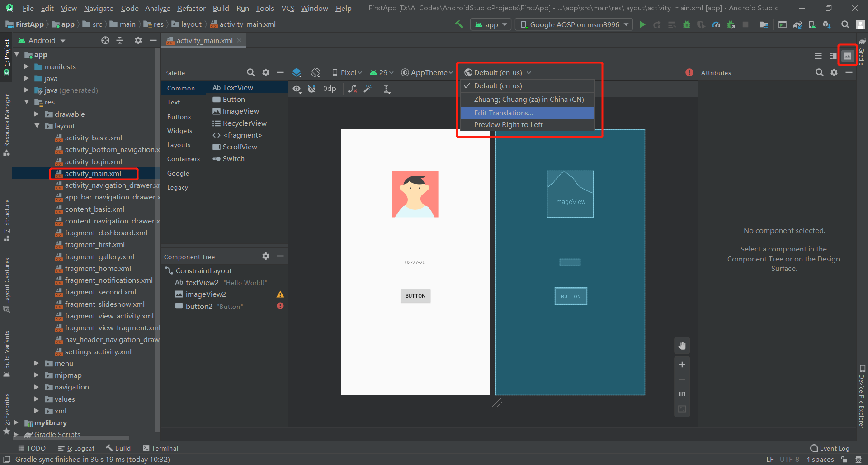Screen dimensions: 868x465
Task: Open the Android project view dropdown
Action: (42, 40)
